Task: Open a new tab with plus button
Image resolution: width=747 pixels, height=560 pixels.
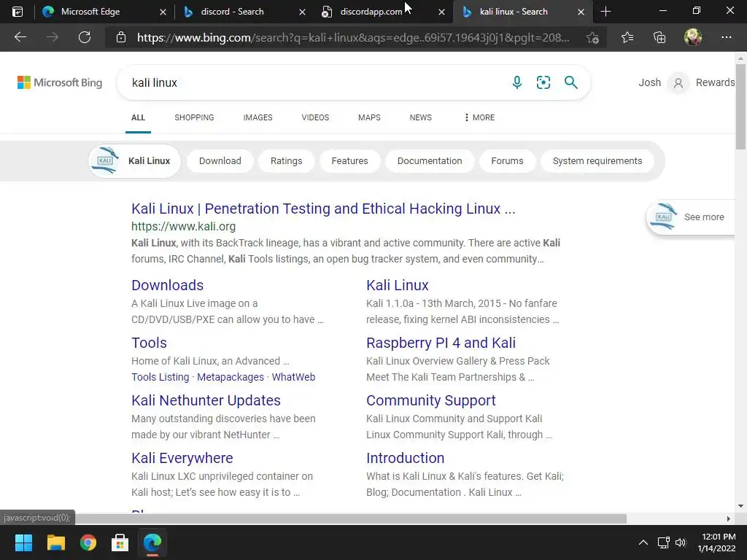Action: coord(605,12)
